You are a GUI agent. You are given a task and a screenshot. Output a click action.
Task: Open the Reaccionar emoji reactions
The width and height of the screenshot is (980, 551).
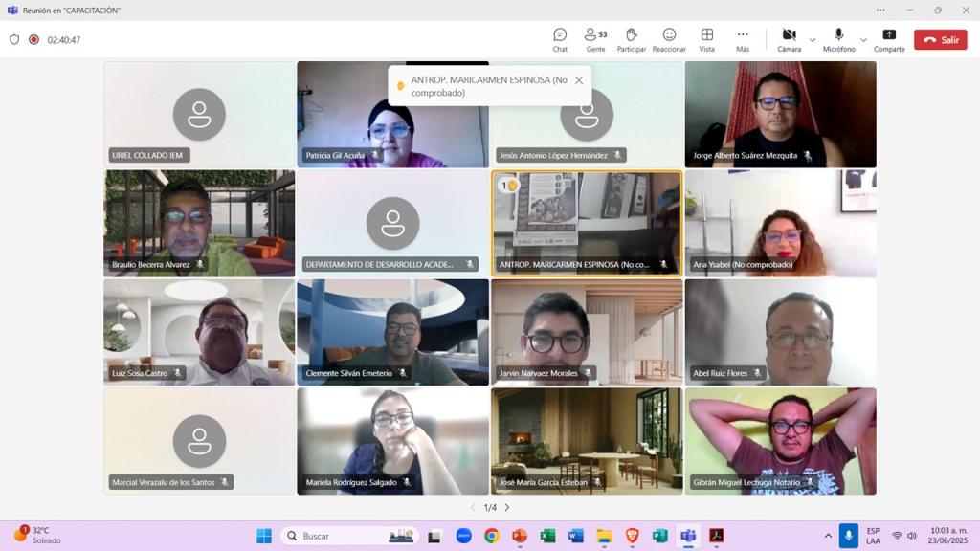(669, 39)
